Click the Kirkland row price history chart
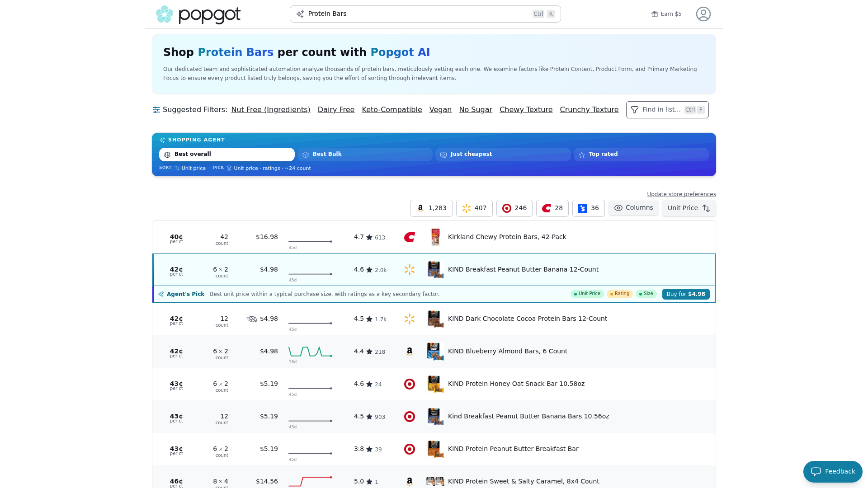Screen dimensions: 868x488 tap(310, 242)
